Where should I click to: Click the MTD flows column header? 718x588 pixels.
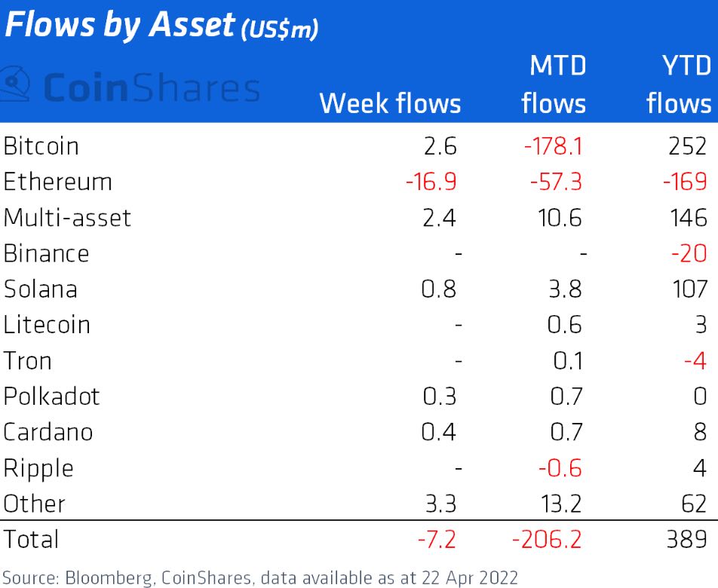click(x=554, y=84)
